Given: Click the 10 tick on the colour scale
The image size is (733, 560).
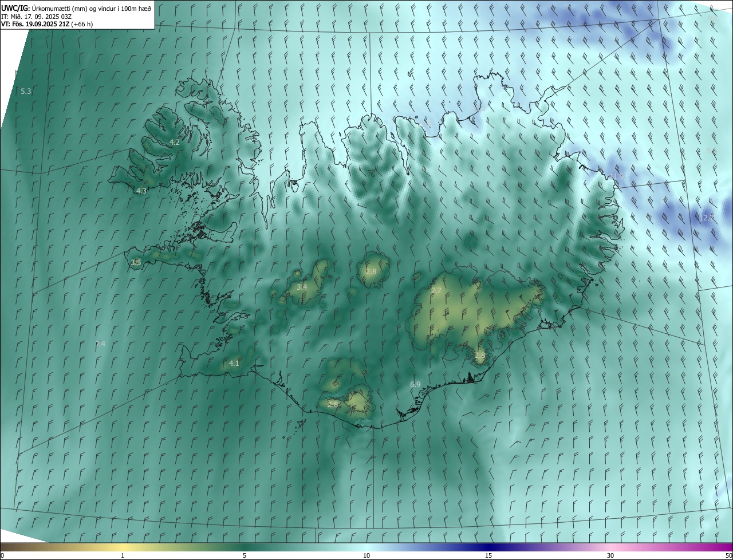Looking at the screenshot, I should point(366,555).
